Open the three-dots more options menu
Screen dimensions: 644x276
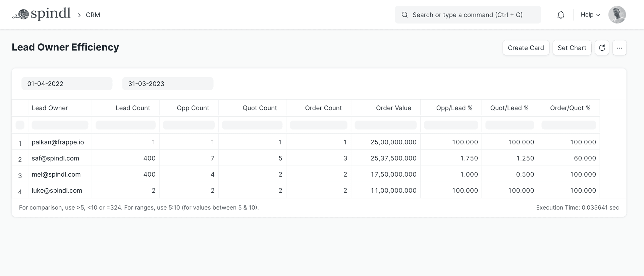(x=619, y=48)
